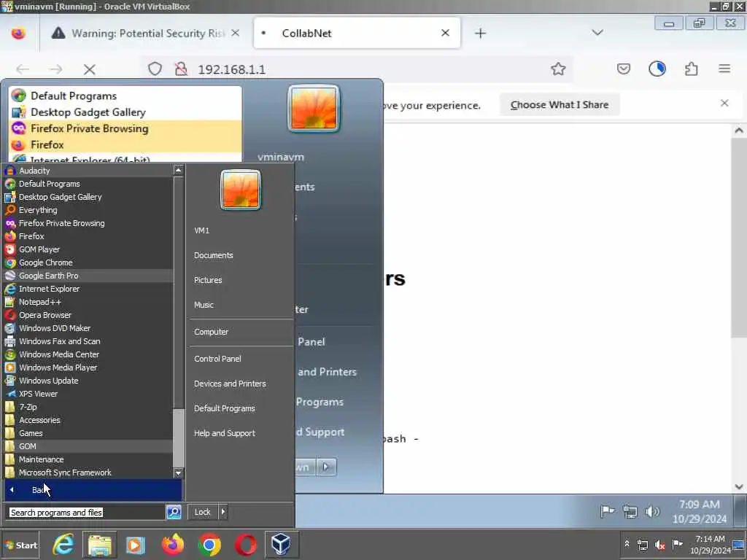Viewport: 747px width, 560px height.
Task: Show hidden host tray icons arrow
Action: [x=627, y=543]
